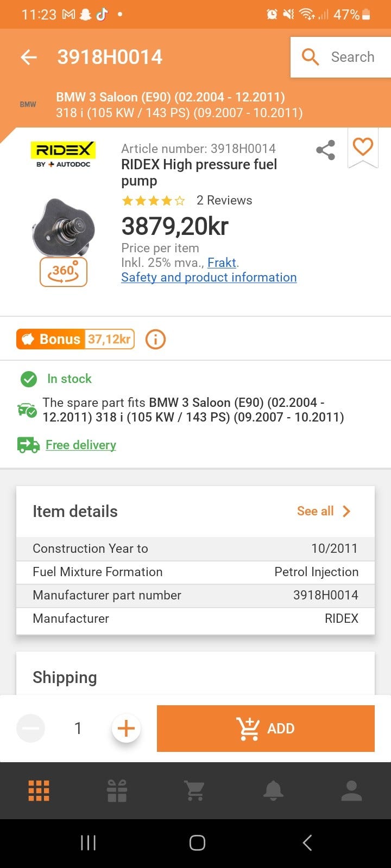
Task: Open the Search field
Action: [x=340, y=57]
